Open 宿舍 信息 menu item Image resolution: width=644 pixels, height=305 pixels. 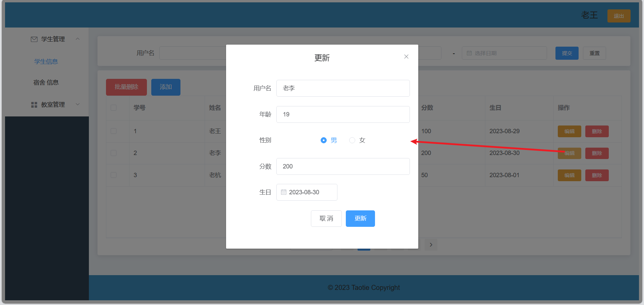coord(46,83)
